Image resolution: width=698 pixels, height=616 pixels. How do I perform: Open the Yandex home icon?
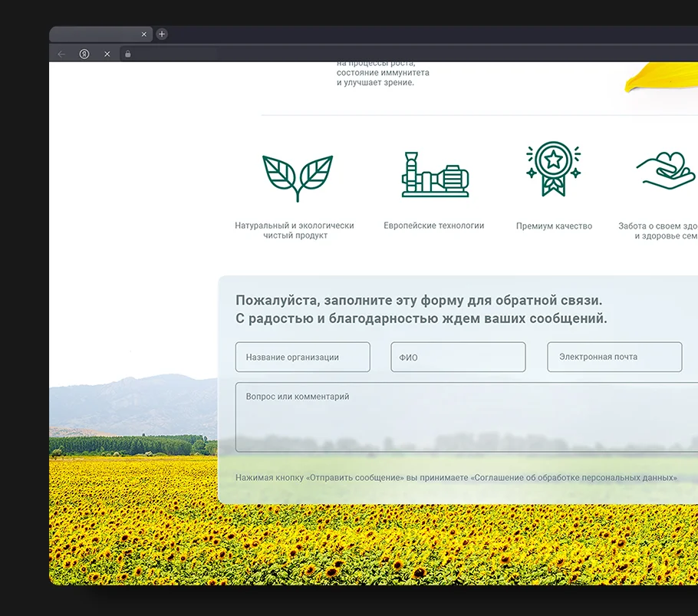tap(84, 54)
